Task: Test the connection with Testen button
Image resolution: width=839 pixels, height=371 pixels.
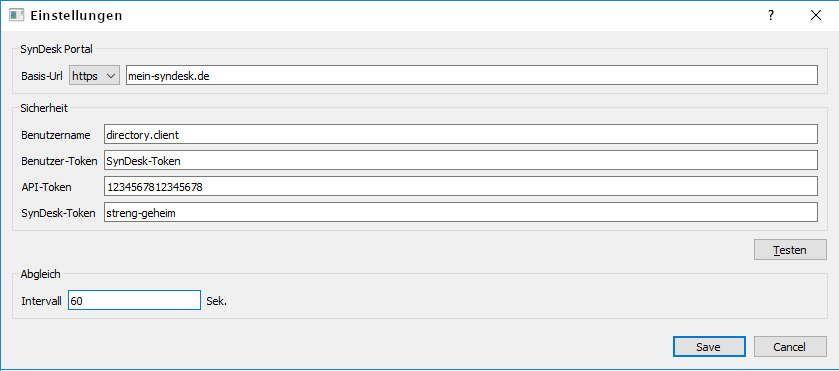Action: tap(790, 250)
